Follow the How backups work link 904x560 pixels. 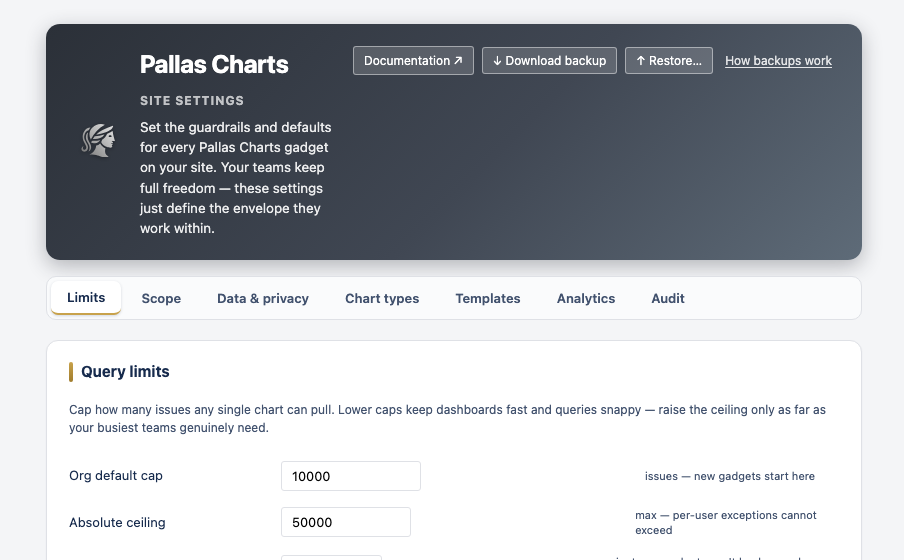pyautogui.click(x=778, y=61)
